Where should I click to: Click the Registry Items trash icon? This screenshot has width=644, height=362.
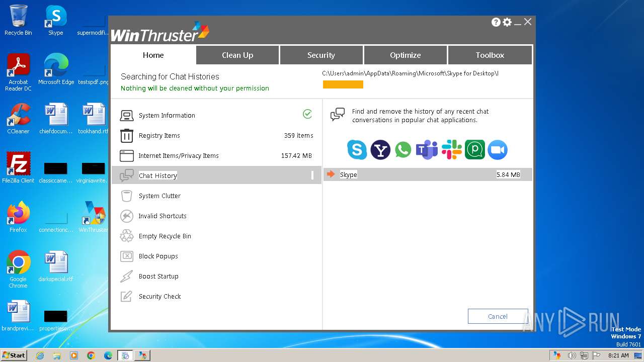126,136
